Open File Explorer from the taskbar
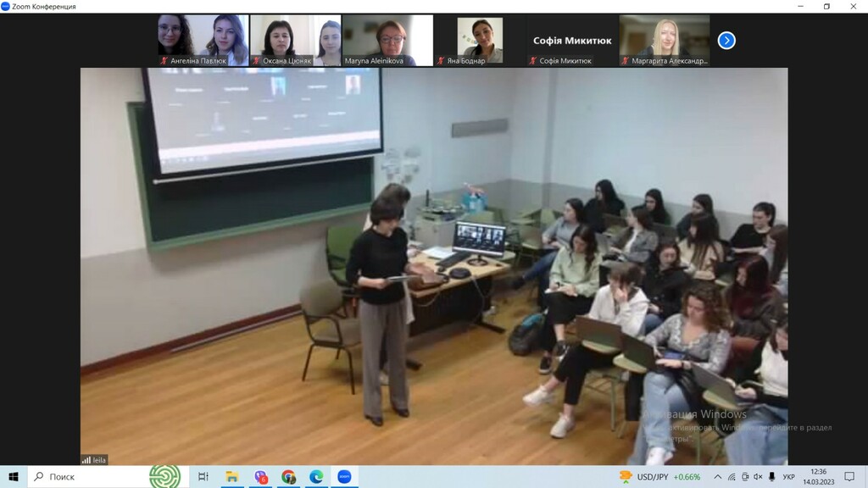 coord(231,477)
